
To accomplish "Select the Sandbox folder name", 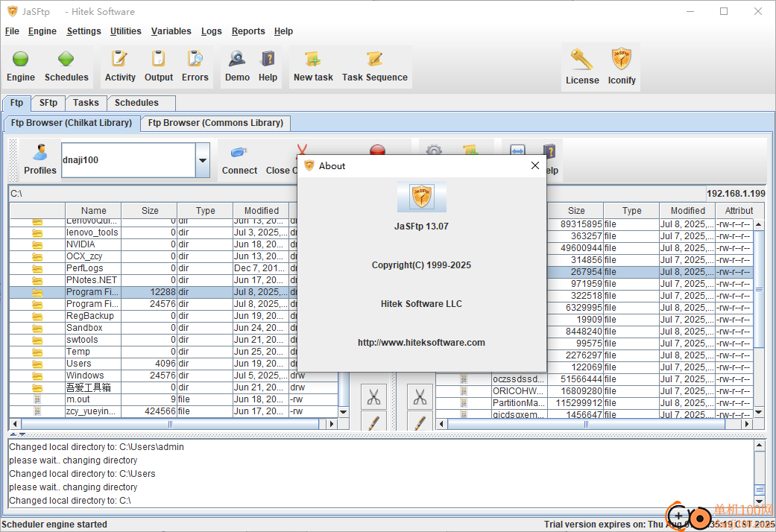I will click(x=85, y=328).
